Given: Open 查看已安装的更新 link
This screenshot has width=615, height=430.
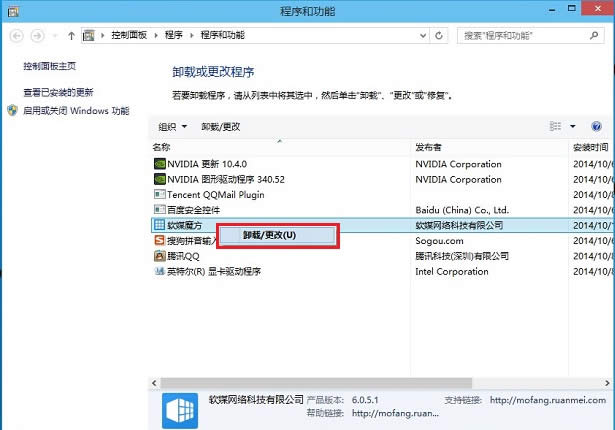Looking at the screenshot, I should coord(58,92).
